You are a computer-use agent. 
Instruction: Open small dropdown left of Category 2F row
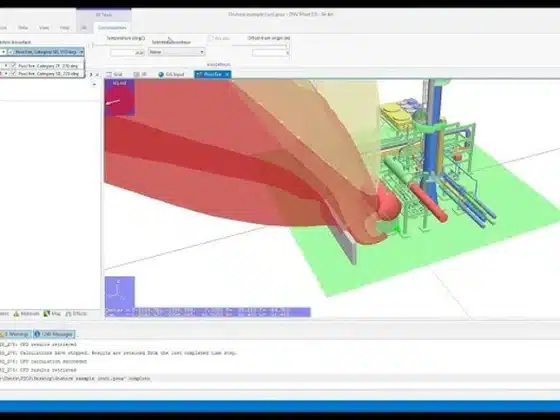[6, 66]
